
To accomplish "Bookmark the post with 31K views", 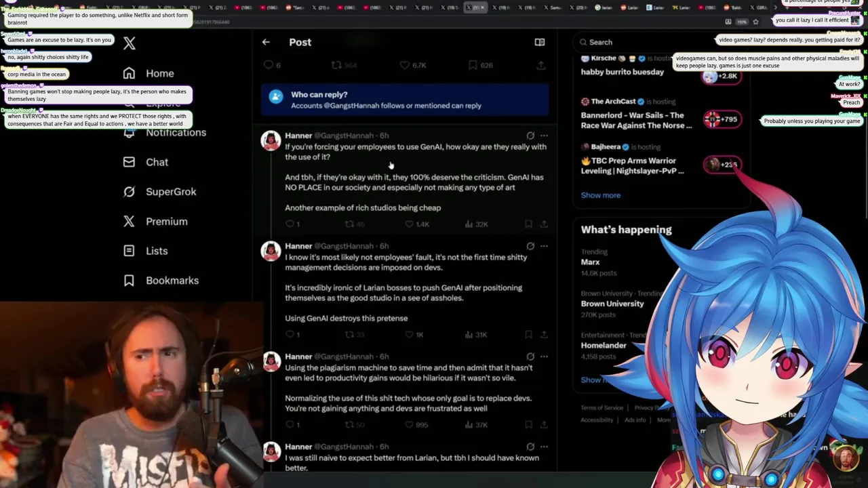I will coord(528,335).
